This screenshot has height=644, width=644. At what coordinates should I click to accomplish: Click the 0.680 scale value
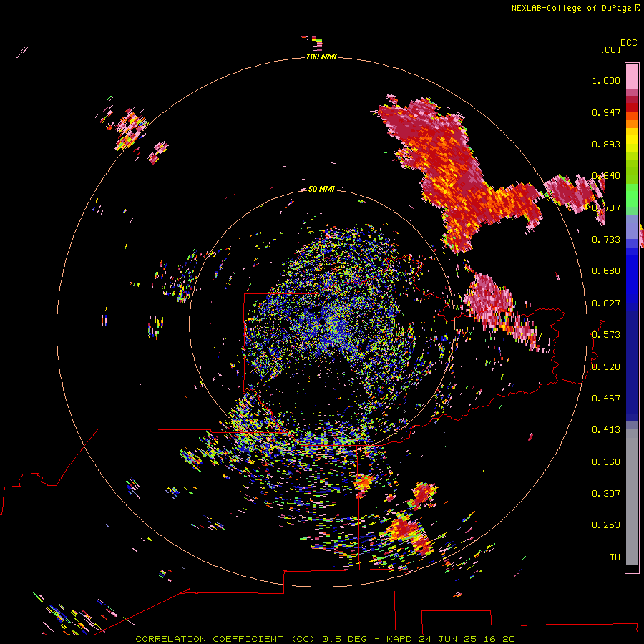(606, 271)
